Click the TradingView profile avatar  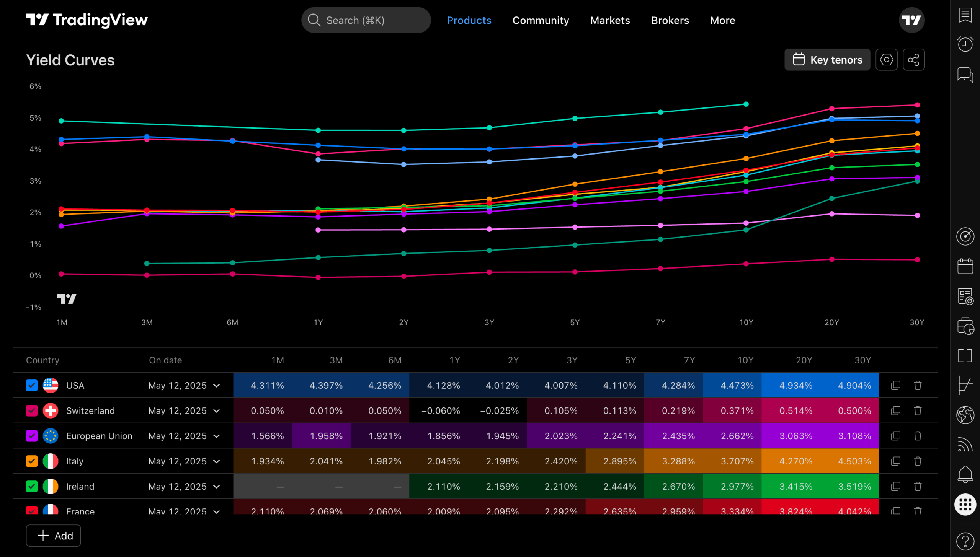coord(912,20)
